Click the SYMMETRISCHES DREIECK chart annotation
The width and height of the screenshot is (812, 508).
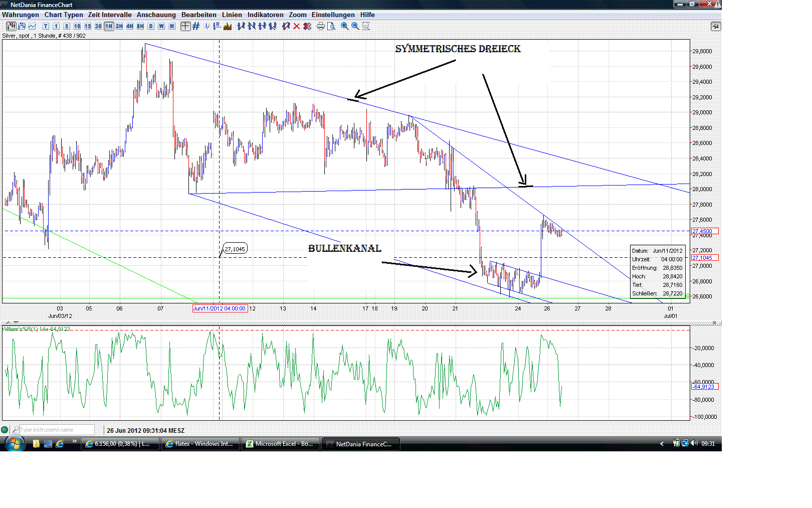click(x=458, y=49)
